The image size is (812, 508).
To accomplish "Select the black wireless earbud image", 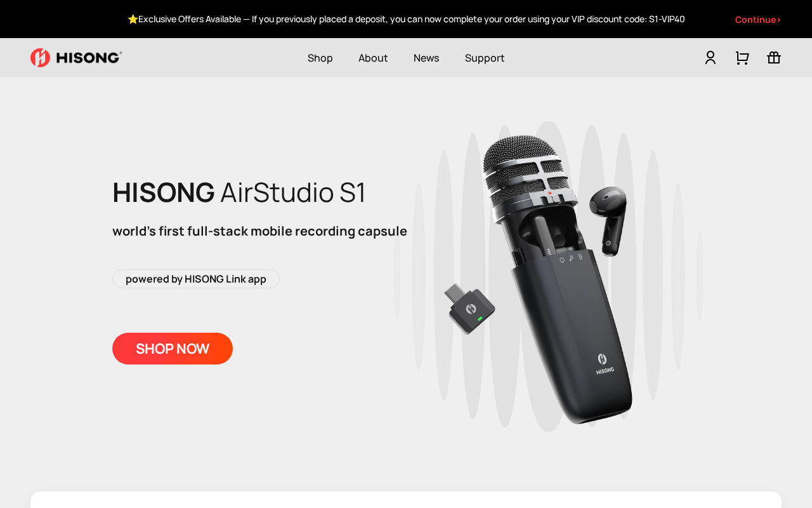I will [x=608, y=220].
